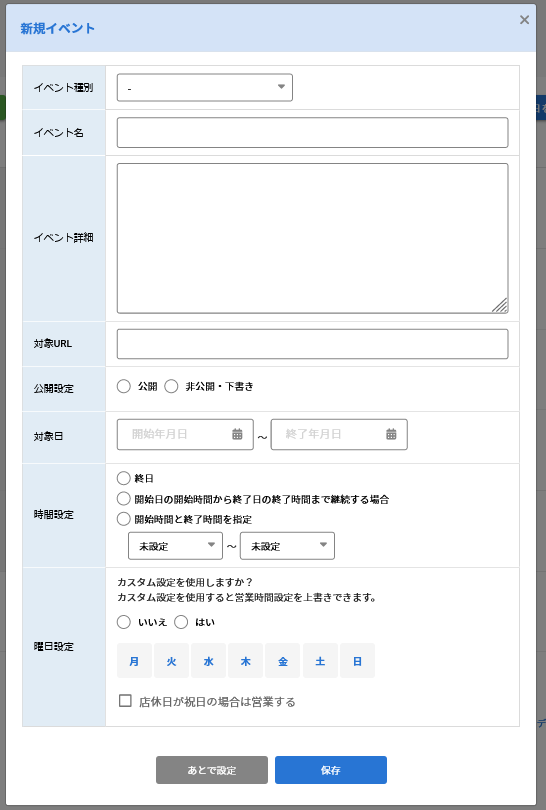Open the start date calendar icon

(237, 434)
